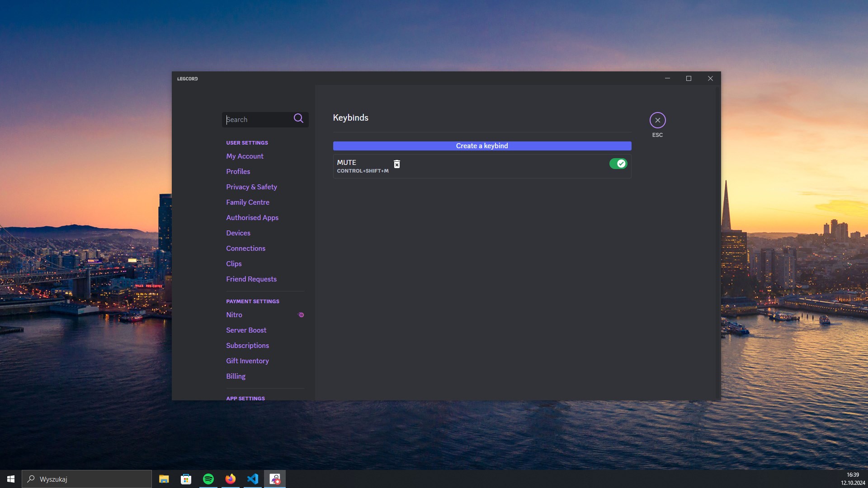
Task: Select Connections in the sidebar
Action: click(245, 248)
